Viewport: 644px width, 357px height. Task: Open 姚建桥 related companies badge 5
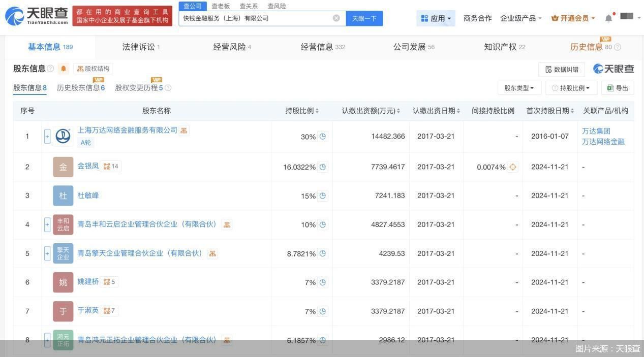109,282
